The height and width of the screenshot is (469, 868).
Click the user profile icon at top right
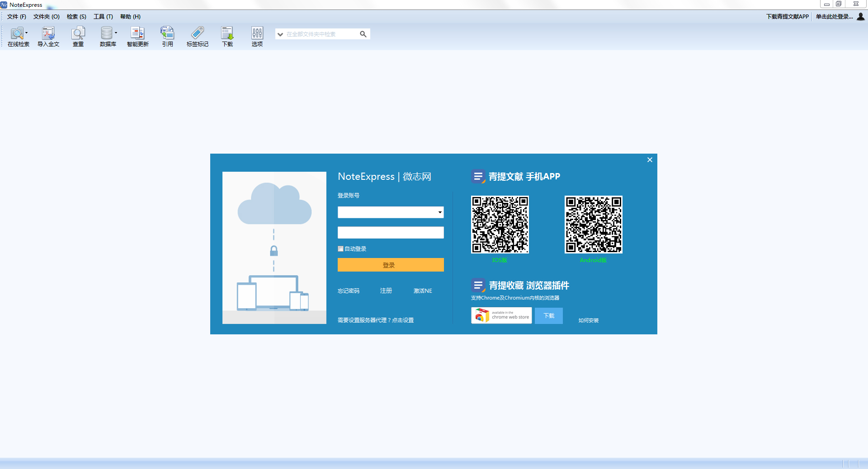pyautogui.click(x=861, y=16)
